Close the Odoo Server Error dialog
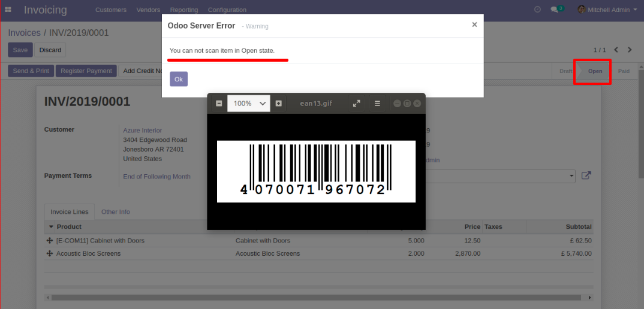Screen dimensions: 644x309 [474, 25]
